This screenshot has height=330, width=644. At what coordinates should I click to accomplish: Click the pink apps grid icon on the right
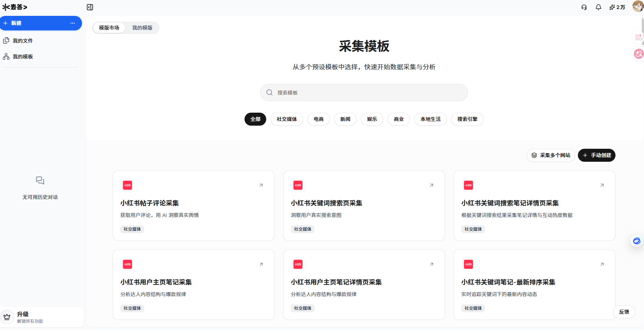[x=638, y=37]
